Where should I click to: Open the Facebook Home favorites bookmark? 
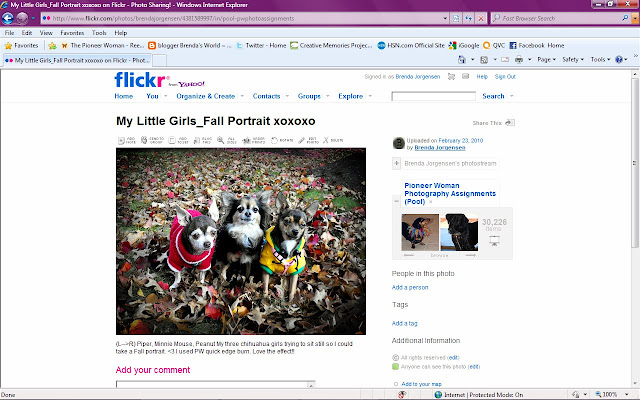click(537, 46)
